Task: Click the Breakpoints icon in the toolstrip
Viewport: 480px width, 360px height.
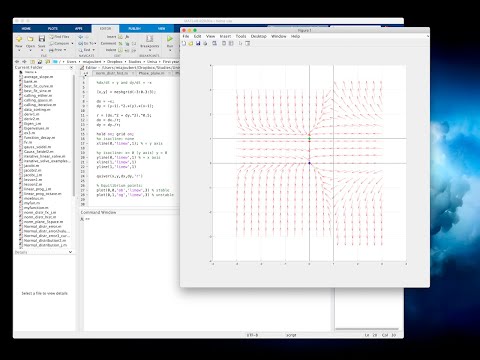Action: coord(149,39)
